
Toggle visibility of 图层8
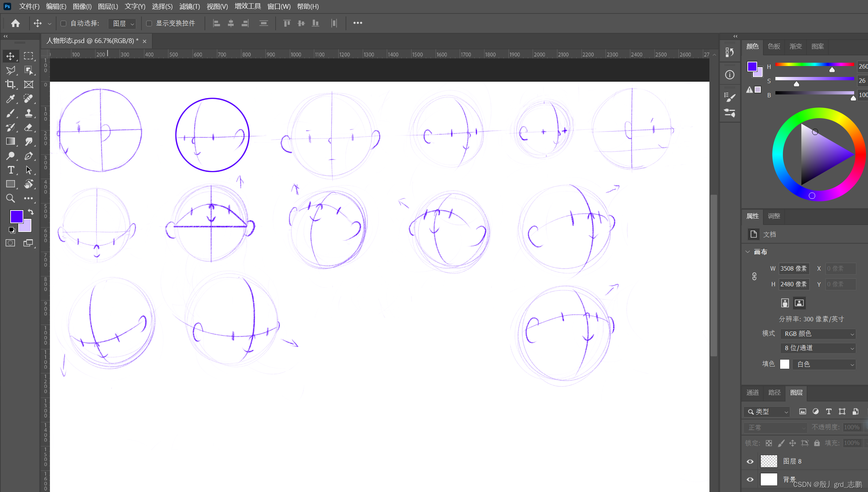click(751, 461)
